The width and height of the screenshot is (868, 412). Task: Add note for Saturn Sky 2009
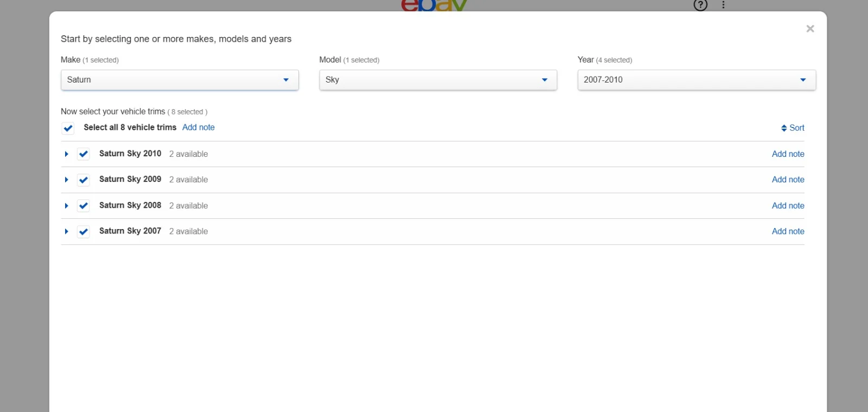(788, 180)
